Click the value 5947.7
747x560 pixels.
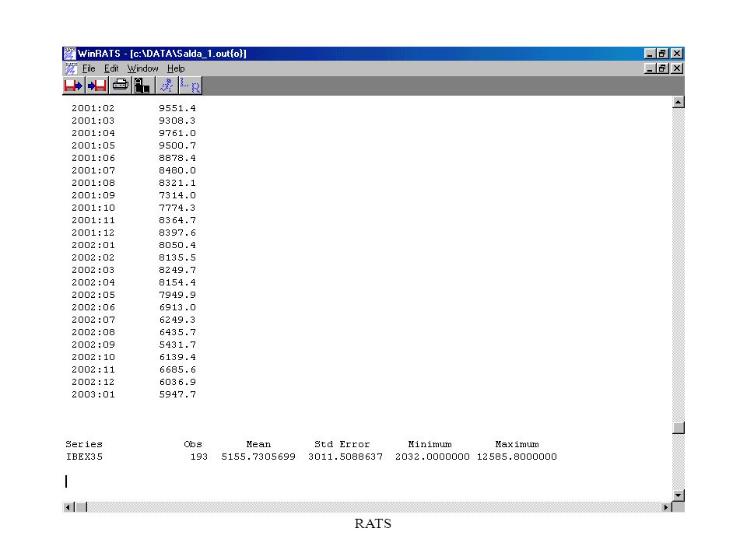(x=177, y=394)
